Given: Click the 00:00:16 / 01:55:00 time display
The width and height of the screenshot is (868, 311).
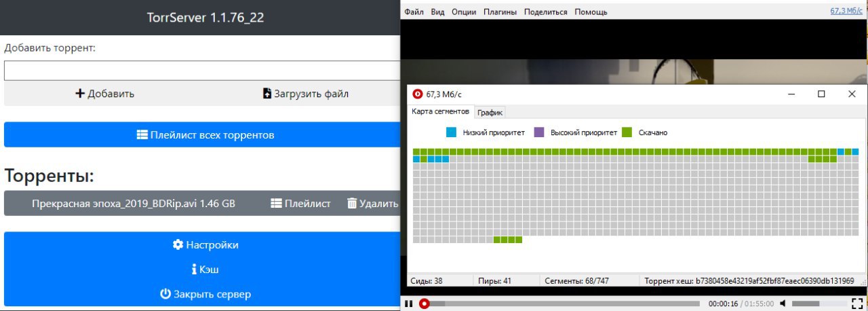Looking at the screenshot, I should (x=741, y=304).
